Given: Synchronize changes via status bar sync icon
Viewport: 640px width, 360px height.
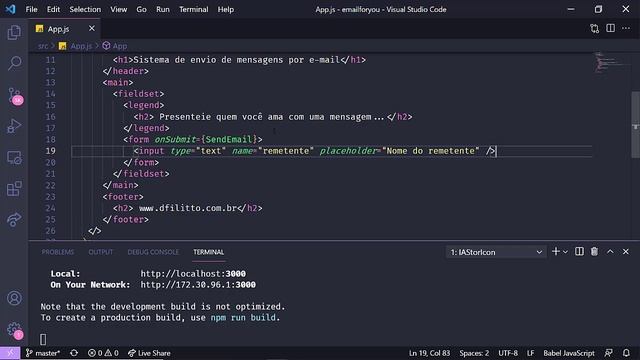Looking at the screenshot, I should tap(74, 353).
